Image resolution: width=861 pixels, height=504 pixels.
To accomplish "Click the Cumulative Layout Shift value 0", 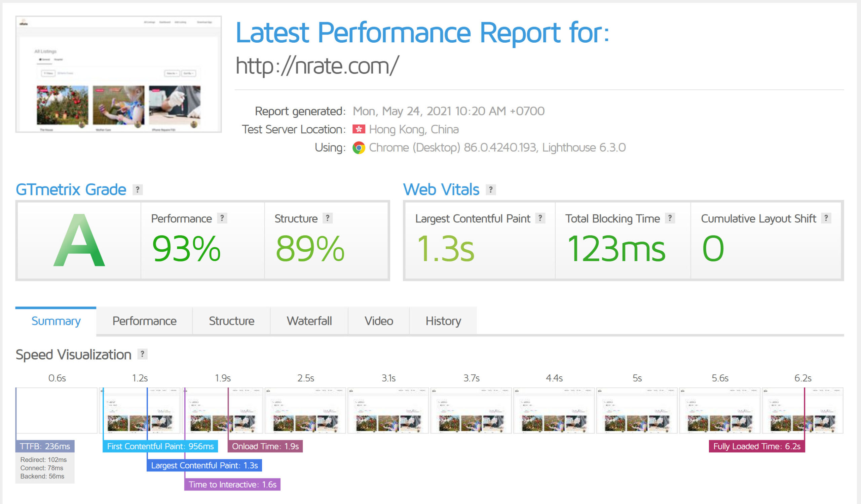I will tap(713, 248).
